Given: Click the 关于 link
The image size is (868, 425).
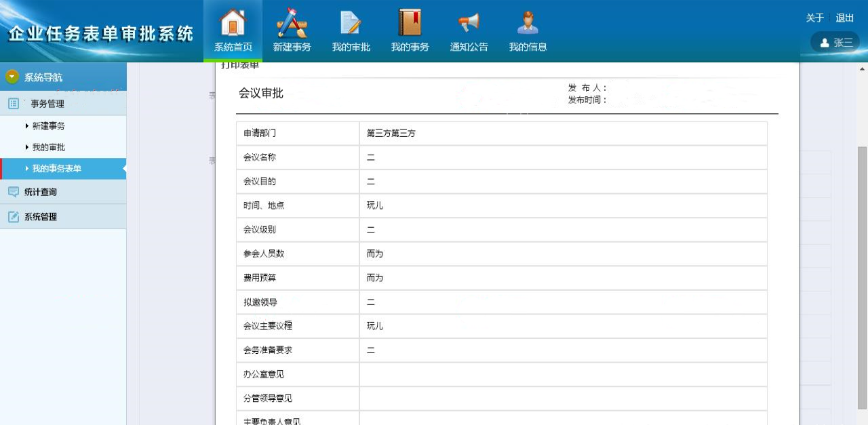Looking at the screenshot, I should 814,18.
